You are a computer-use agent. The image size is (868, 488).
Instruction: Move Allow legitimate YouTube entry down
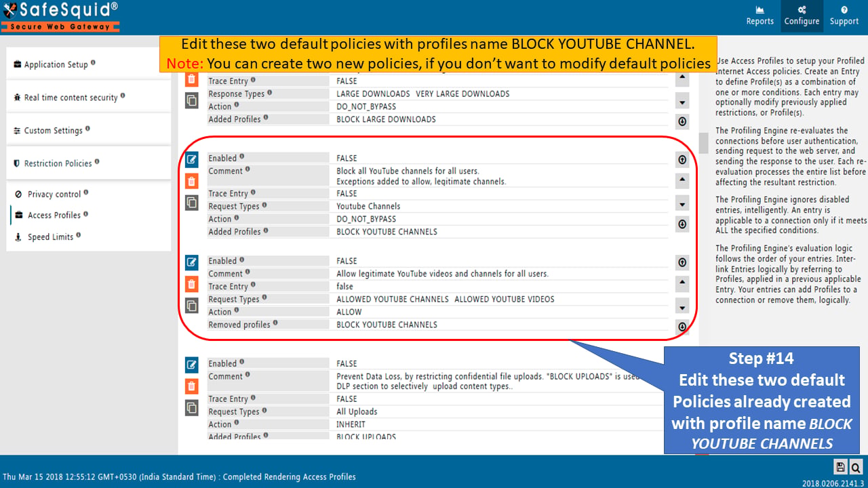coord(682,306)
